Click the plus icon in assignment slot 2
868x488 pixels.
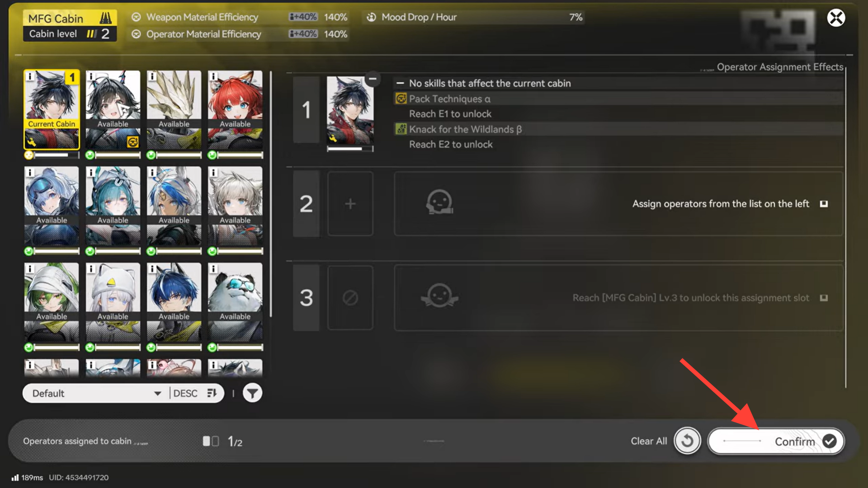pyautogui.click(x=350, y=204)
